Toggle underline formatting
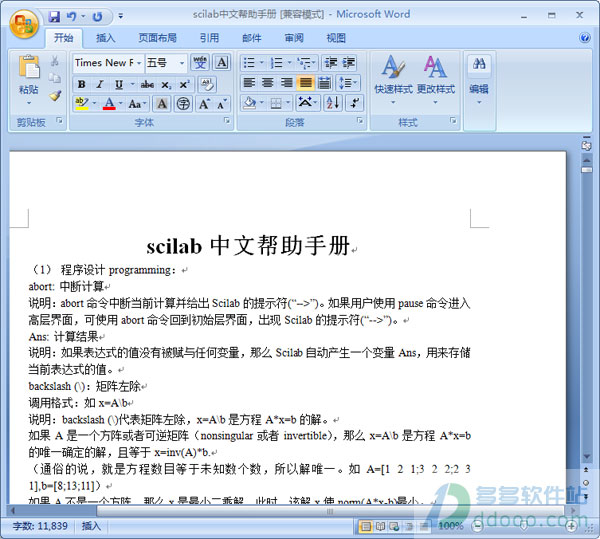Screen dimensions: 600x539 click(x=119, y=84)
